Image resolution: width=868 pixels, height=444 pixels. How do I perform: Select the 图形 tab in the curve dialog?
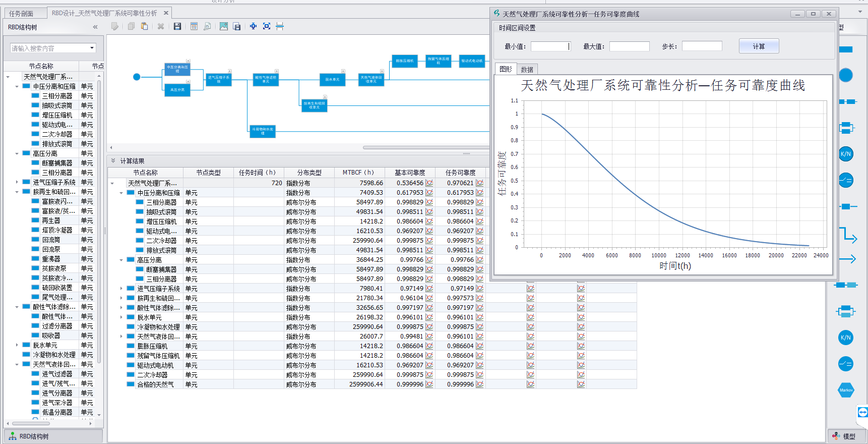click(x=506, y=69)
